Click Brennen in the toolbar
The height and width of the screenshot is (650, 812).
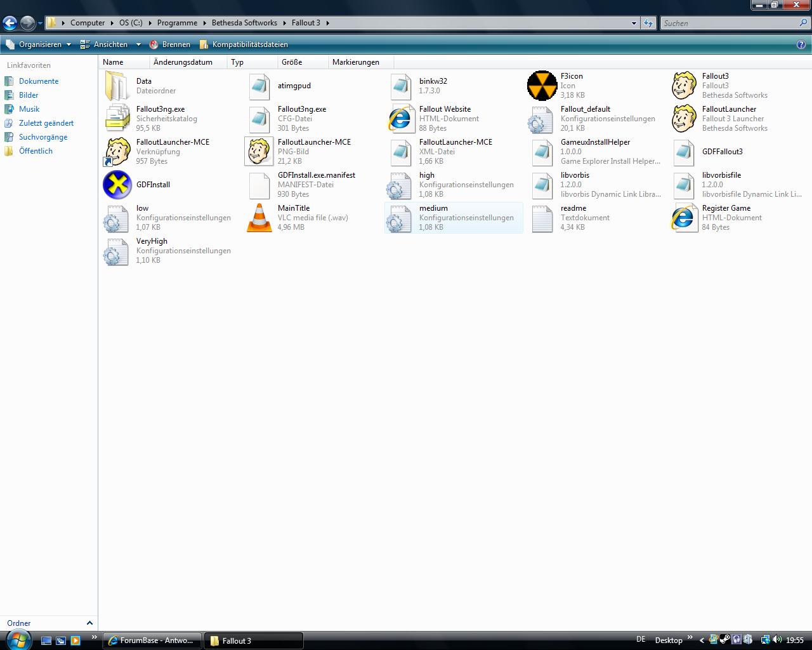point(169,44)
